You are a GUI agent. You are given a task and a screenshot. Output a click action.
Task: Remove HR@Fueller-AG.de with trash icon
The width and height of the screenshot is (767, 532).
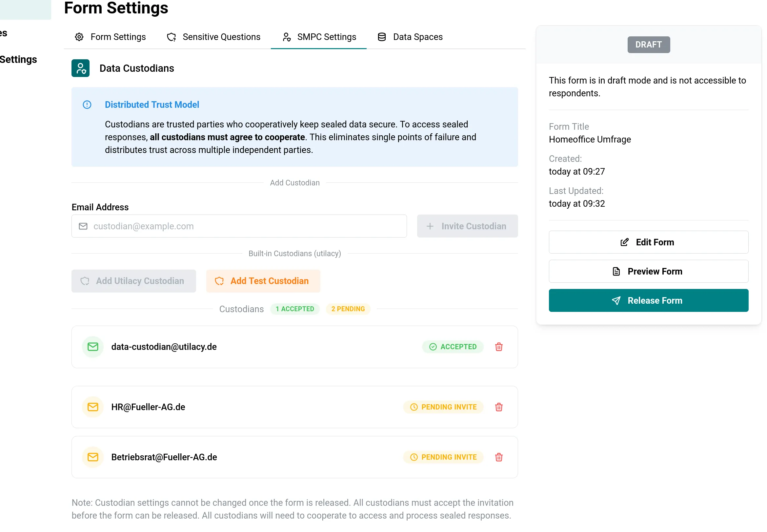click(x=498, y=407)
